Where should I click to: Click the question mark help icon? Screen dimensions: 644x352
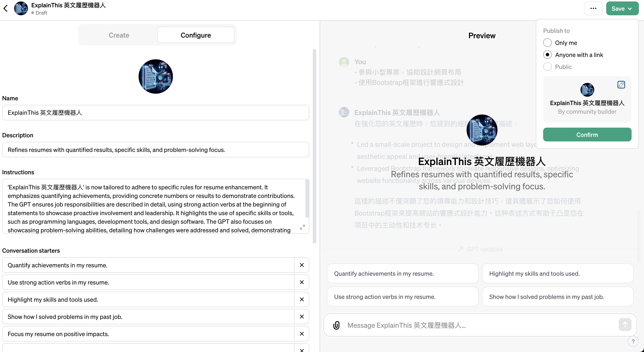[x=633, y=341]
